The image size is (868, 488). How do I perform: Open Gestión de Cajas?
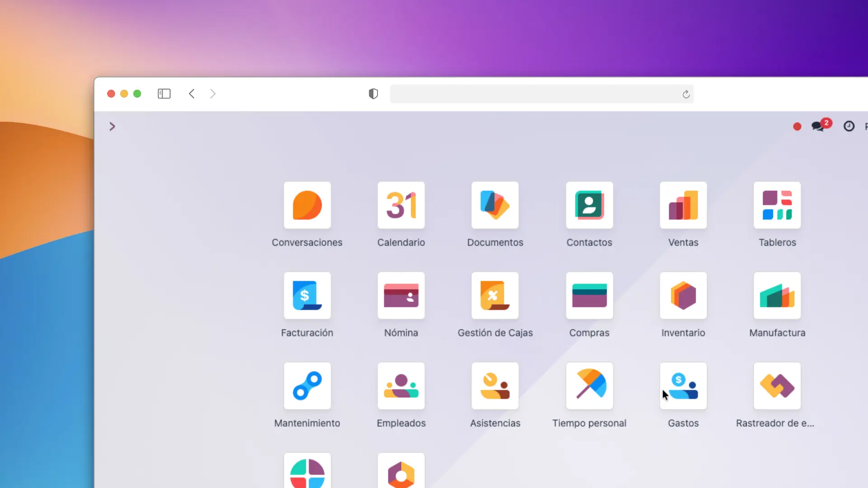coord(495,296)
